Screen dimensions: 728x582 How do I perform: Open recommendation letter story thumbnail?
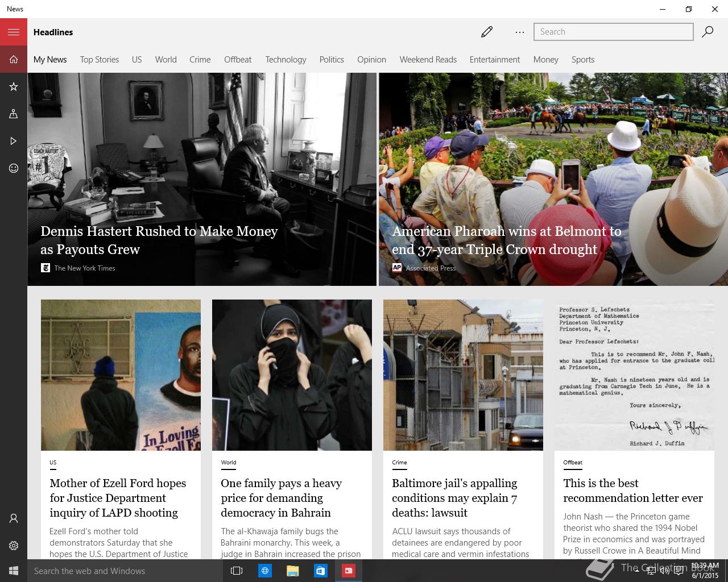tap(634, 375)
